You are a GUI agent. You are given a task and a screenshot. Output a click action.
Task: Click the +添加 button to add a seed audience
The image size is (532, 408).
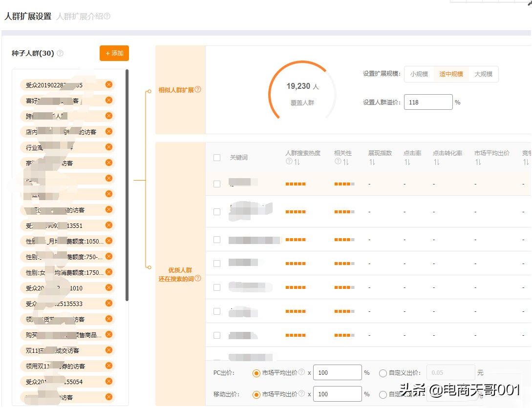114,53
